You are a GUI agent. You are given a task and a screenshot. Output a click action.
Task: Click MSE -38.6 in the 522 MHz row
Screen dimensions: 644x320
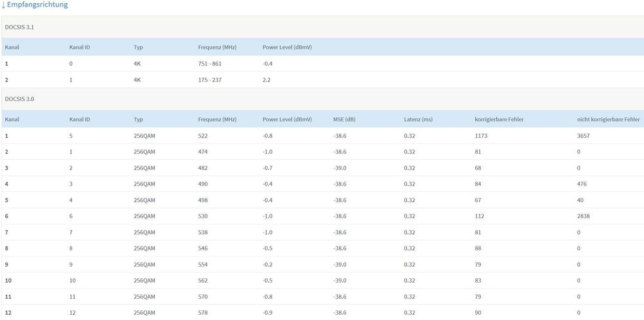(340, 135)
